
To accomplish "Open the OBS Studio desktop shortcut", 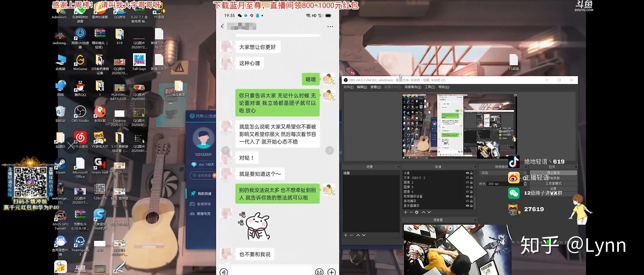I will click(x=80, y=114).
